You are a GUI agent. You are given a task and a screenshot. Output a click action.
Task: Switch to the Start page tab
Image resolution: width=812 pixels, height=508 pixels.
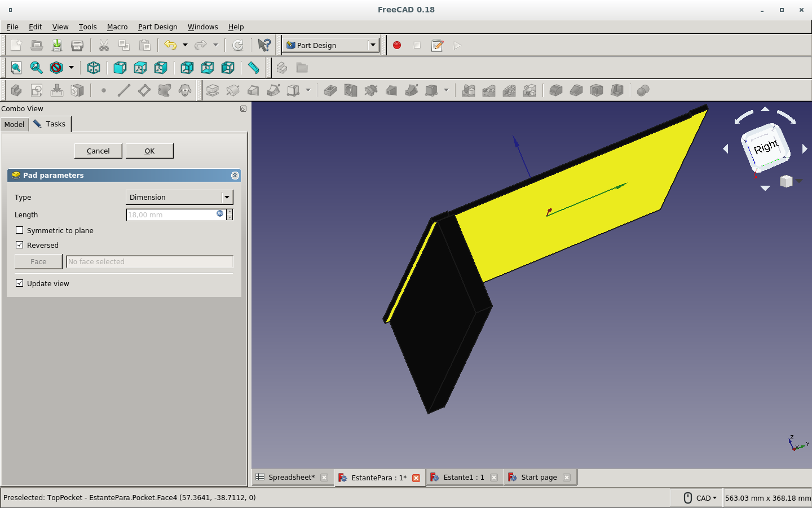pos(539,478)
